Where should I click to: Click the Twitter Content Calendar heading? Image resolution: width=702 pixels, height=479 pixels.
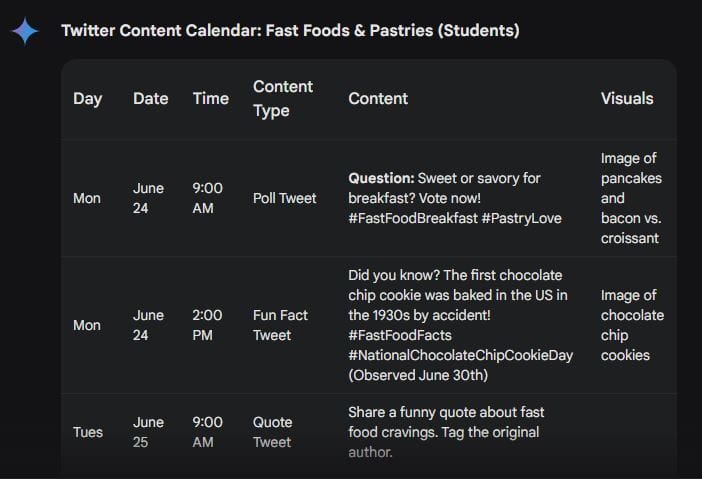click(x=290, y=30)
